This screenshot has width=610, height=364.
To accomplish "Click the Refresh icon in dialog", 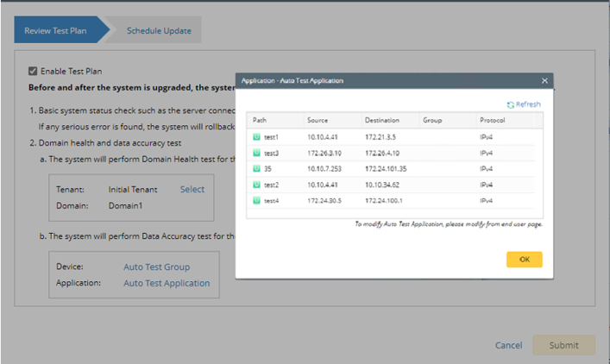I will [511, 104].
